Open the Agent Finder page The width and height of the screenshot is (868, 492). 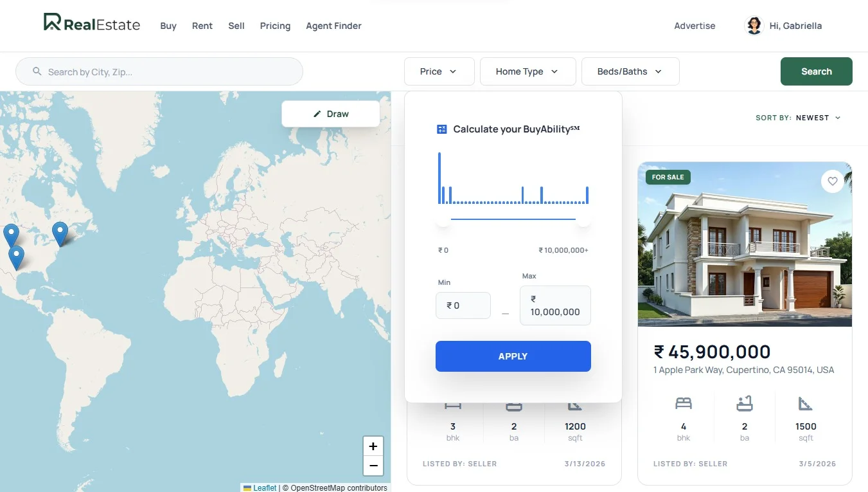click(333, 26)
